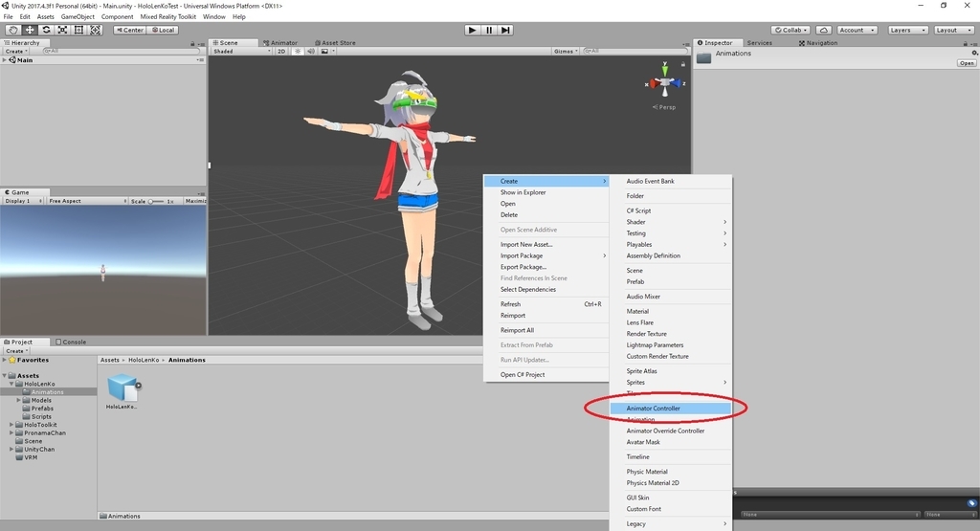Viewport: 980px width, 531px height.
Task: Choose Folder in Create submenu
Action: pyautogui.click(x=670, y=195)
